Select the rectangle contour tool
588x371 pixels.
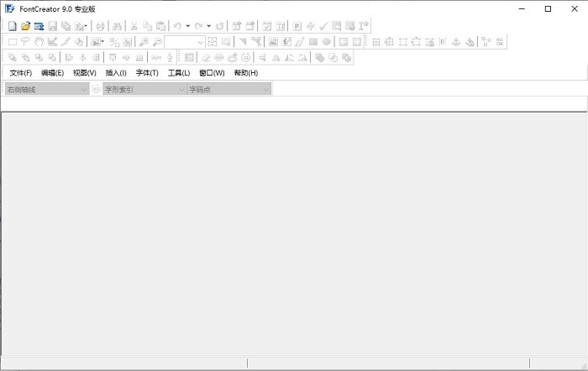[313, 42]
